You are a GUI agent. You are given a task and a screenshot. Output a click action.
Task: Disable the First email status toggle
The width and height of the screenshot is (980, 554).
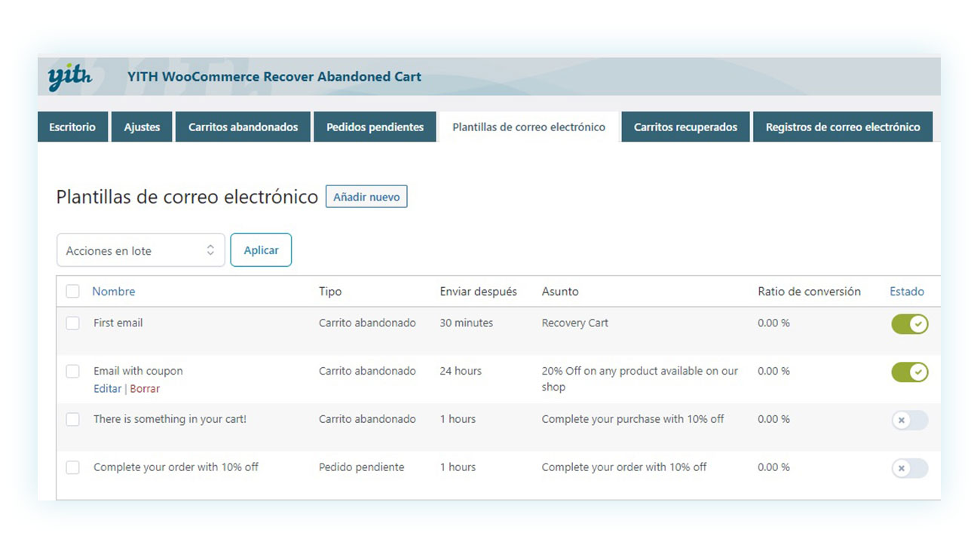pos(910,324)
